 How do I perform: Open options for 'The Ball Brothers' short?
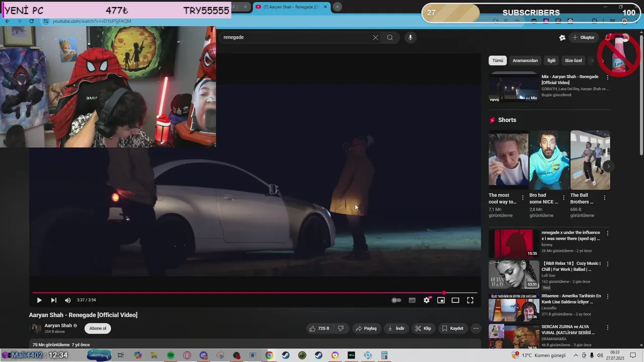pos(605,198)
